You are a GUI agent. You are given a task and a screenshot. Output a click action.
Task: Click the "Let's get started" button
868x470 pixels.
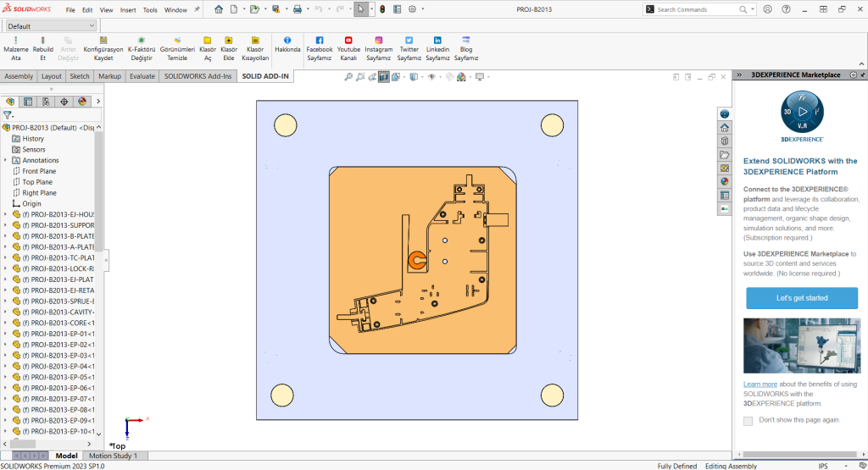(x=802, y=298)
